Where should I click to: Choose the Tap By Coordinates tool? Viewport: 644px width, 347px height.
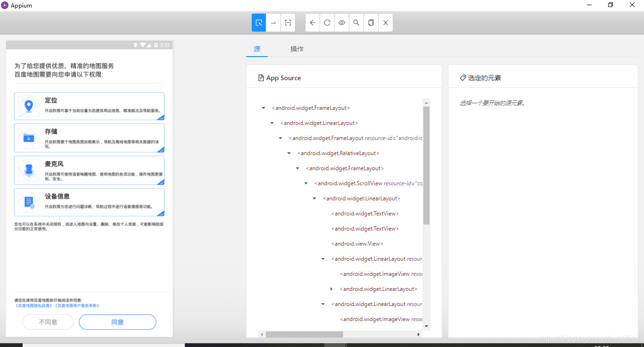tap(288, 23)
